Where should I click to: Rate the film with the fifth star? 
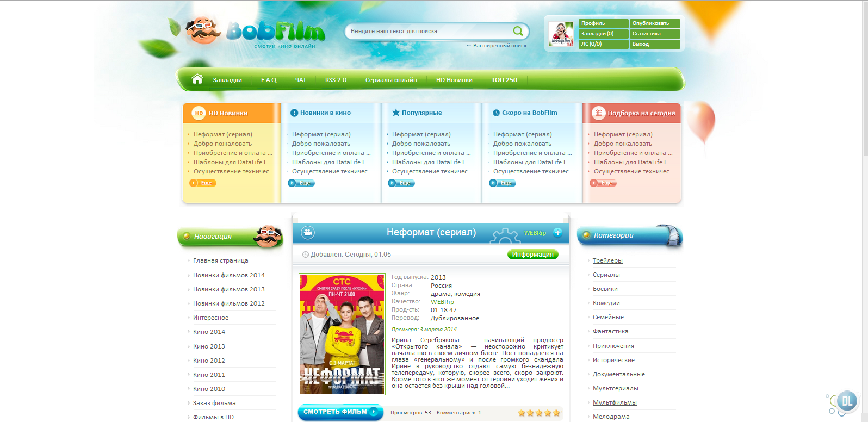(x=556, y=413)
